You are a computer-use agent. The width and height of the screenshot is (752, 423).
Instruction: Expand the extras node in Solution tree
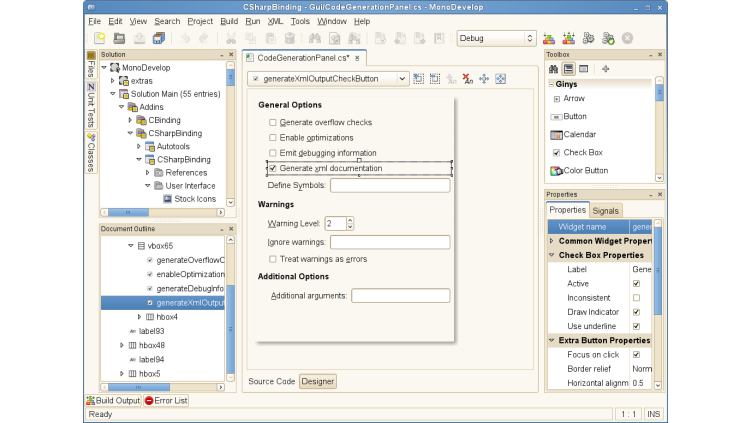point(113,81)
